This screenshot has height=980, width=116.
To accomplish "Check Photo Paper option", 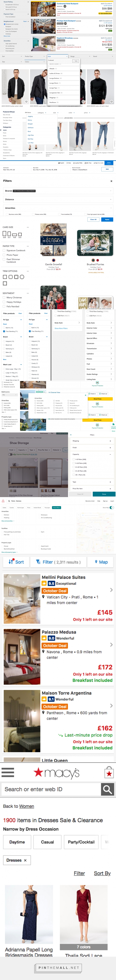I will pos(4,255).
